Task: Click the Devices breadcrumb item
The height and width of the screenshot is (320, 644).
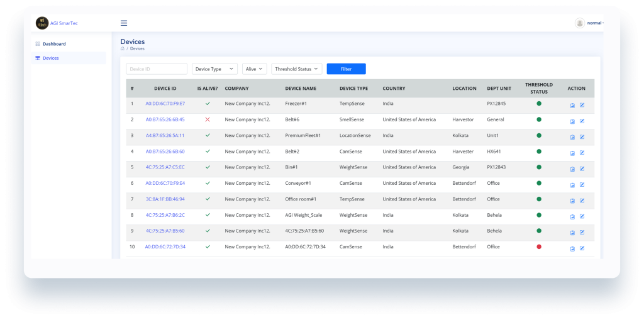Action: click(138, 48)
